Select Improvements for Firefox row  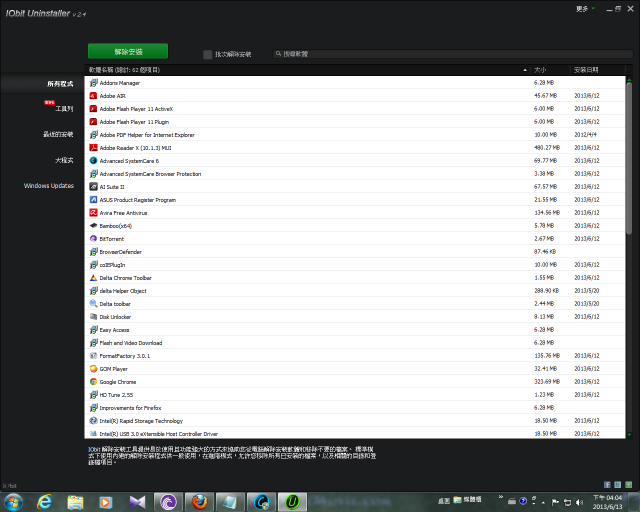coord(355,408)
